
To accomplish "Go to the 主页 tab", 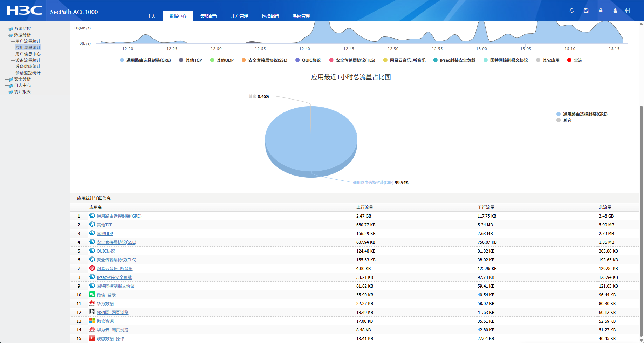I will tap(151, 16).
